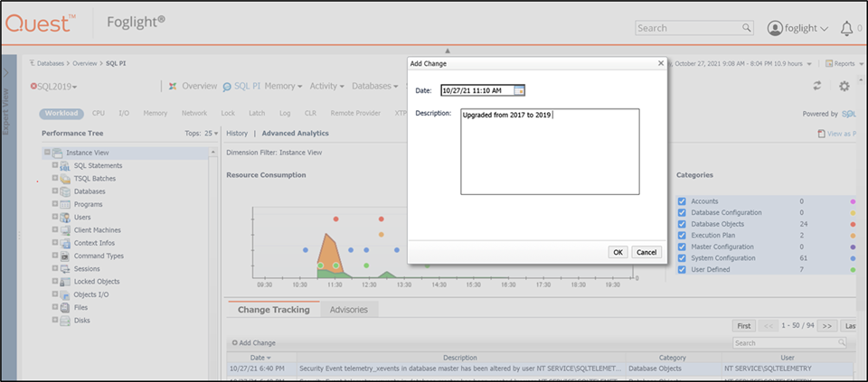Collapse the Instance View tree node
The image size is (868, 382).
[47, 152]
